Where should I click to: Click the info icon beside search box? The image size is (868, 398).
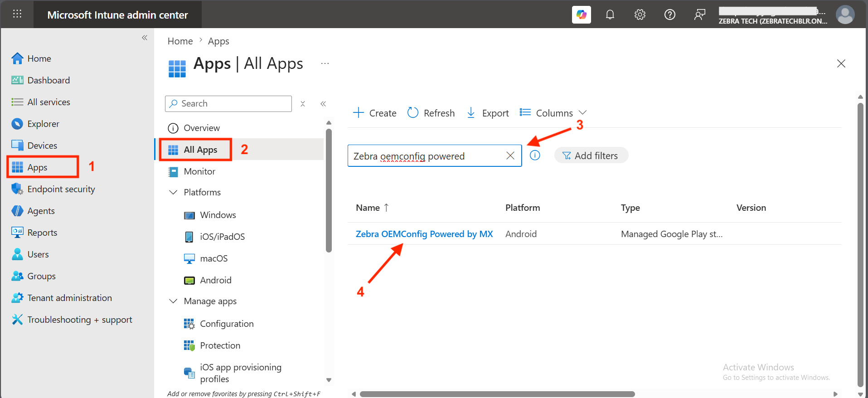535,155
